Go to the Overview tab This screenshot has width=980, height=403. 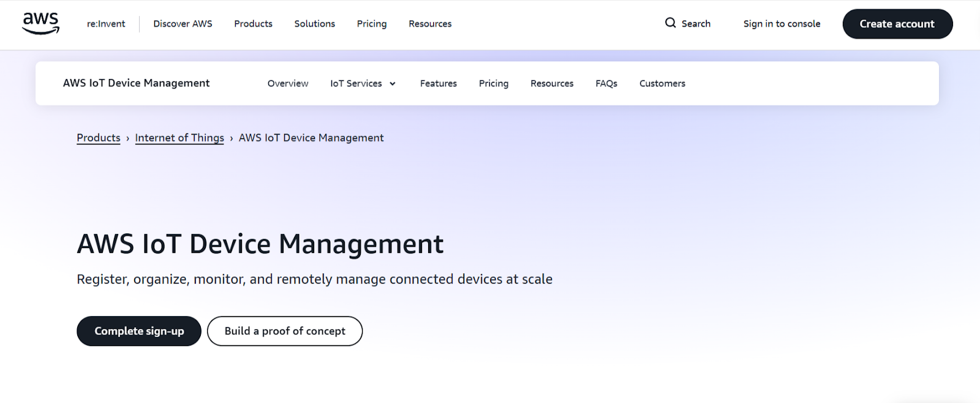pos(288,83)
